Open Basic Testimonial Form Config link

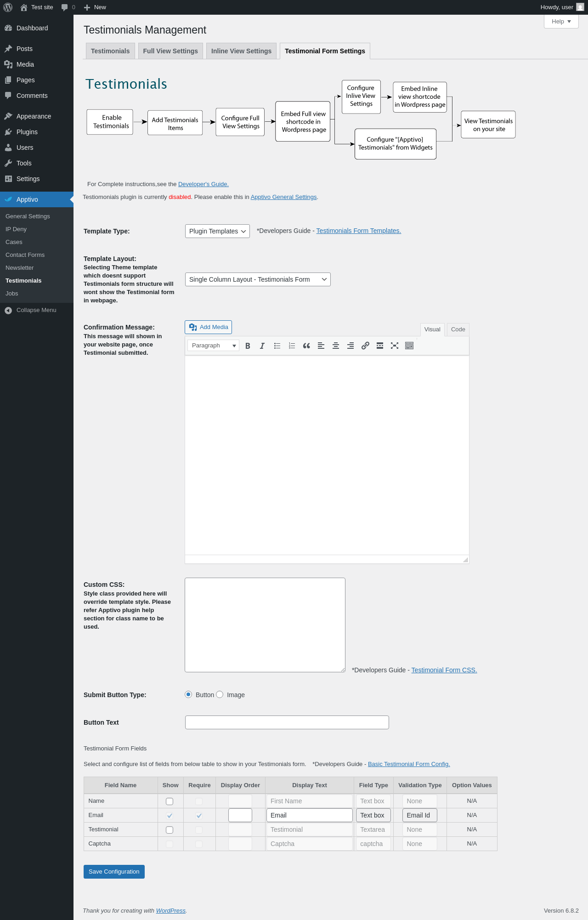point(409,764)
